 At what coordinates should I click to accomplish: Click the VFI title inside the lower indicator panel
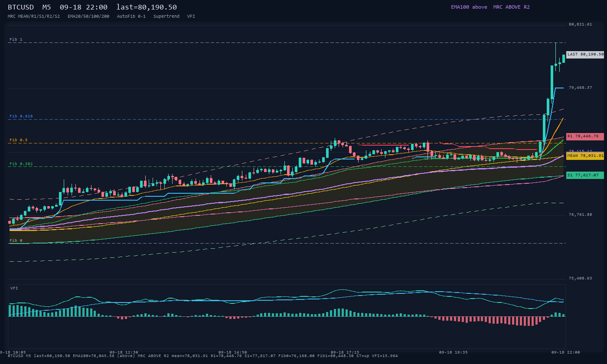(14, 288)
